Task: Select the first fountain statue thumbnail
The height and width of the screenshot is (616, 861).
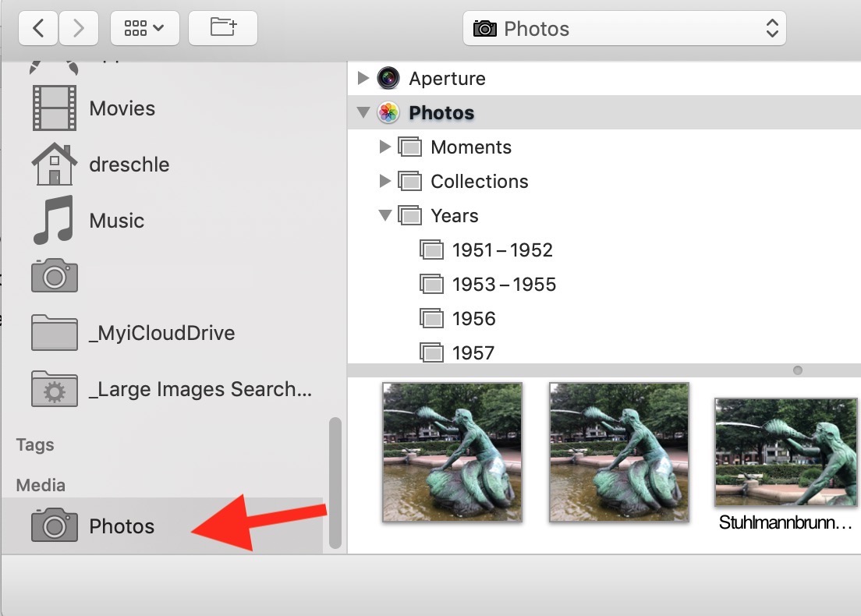Action: pyautogui.click(x=452, y=451)
